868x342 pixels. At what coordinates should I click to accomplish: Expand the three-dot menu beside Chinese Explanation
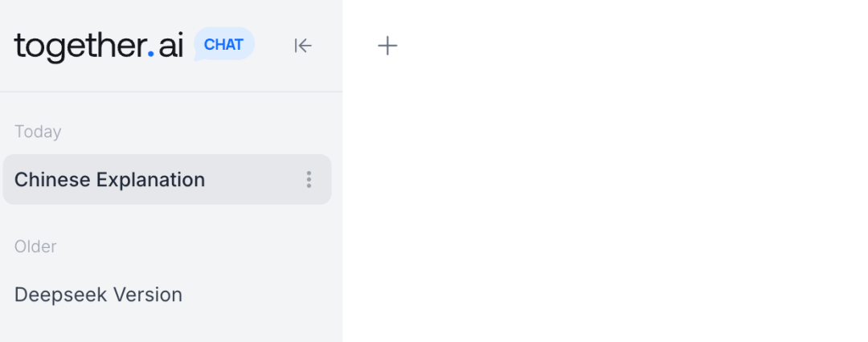click(309, 180)
